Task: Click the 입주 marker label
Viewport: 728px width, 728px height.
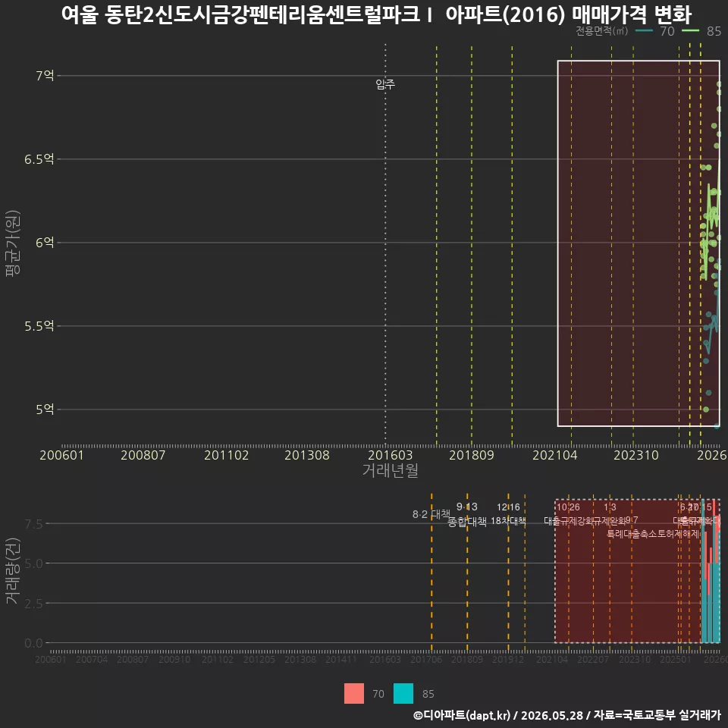Action: tap(385, 84)
